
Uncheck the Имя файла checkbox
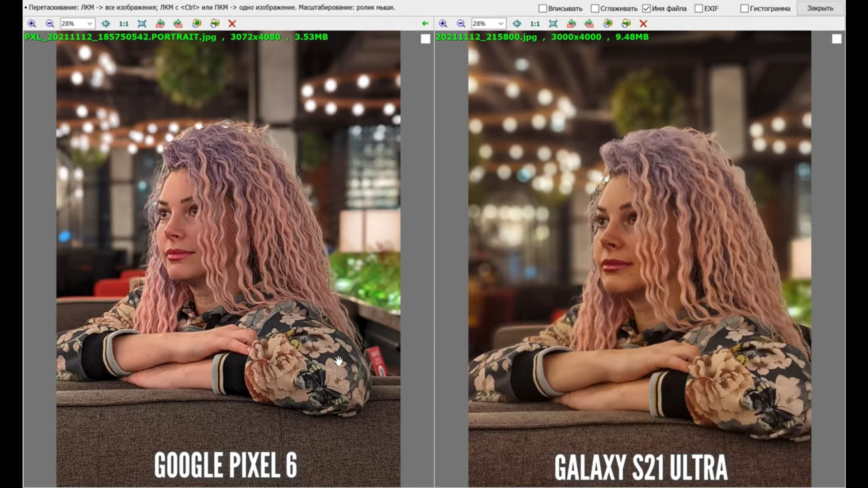click(646, 9)
